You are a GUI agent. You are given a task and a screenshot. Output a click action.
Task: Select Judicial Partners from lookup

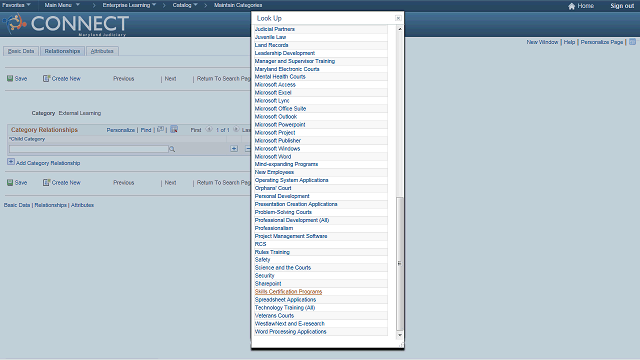click(x=275, y=29)
